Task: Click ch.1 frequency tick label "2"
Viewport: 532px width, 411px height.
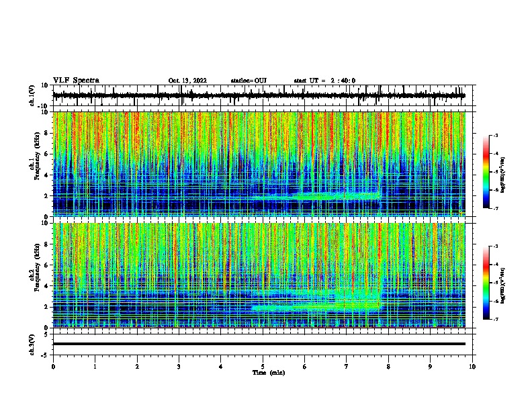Action: pos(46,196)
